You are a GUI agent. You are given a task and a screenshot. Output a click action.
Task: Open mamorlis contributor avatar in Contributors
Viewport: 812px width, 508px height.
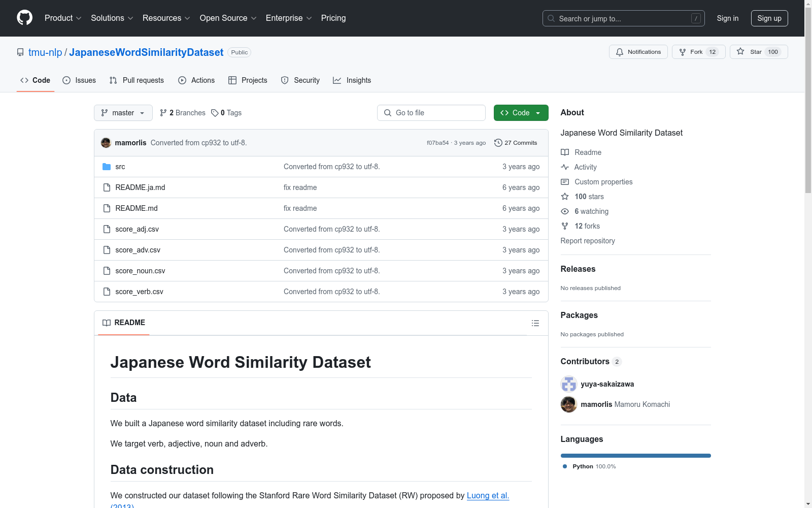pos(569,404)
